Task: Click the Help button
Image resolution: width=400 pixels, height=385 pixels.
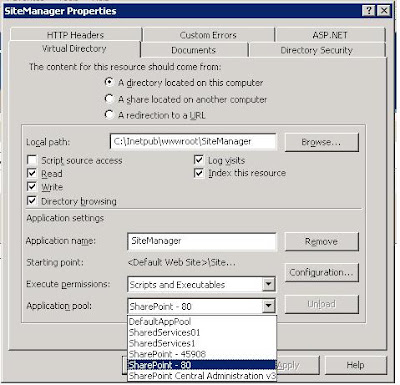Action: tap(356, 365)
